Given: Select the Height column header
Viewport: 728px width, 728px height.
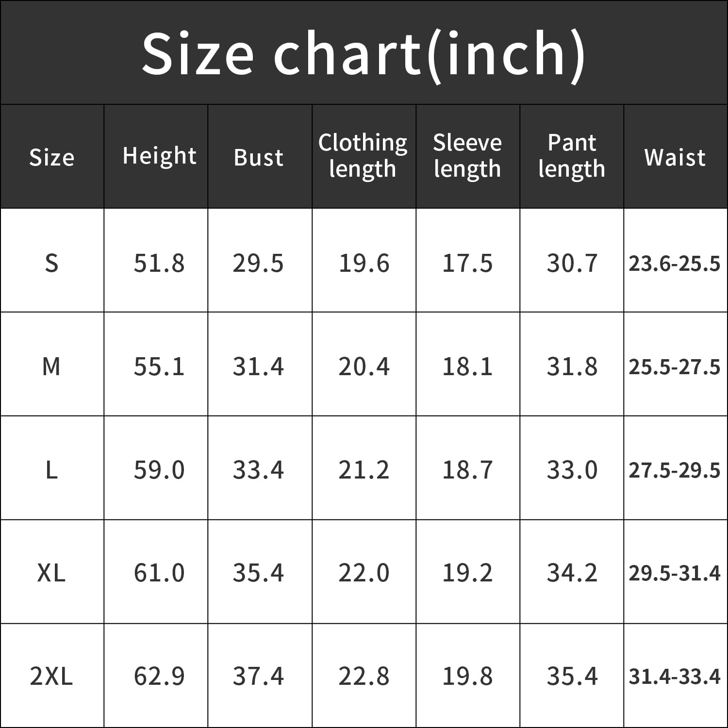Looking at the screenshot, I should pyautogui.click(x=159, y=156).
